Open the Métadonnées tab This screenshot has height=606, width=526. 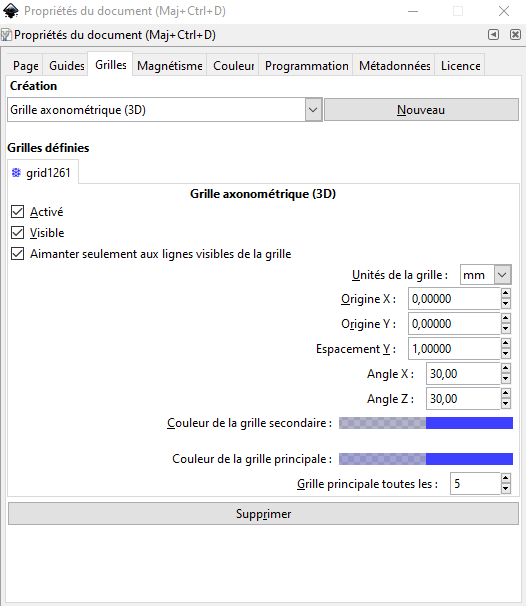tap(395, 66)
